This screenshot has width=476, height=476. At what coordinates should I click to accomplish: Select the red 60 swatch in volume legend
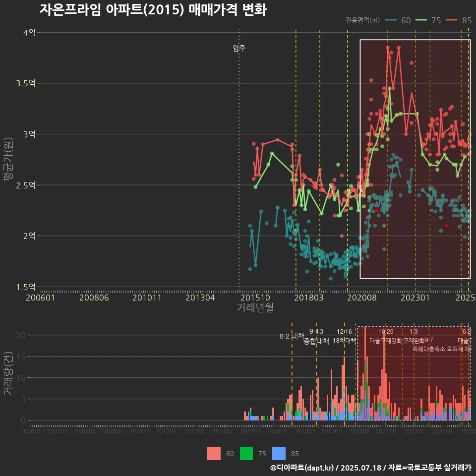pyautogui.click(x=214, y=454)
